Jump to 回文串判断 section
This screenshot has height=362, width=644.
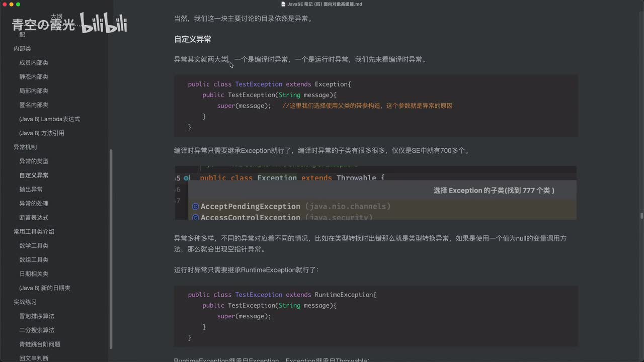(34, 358)
